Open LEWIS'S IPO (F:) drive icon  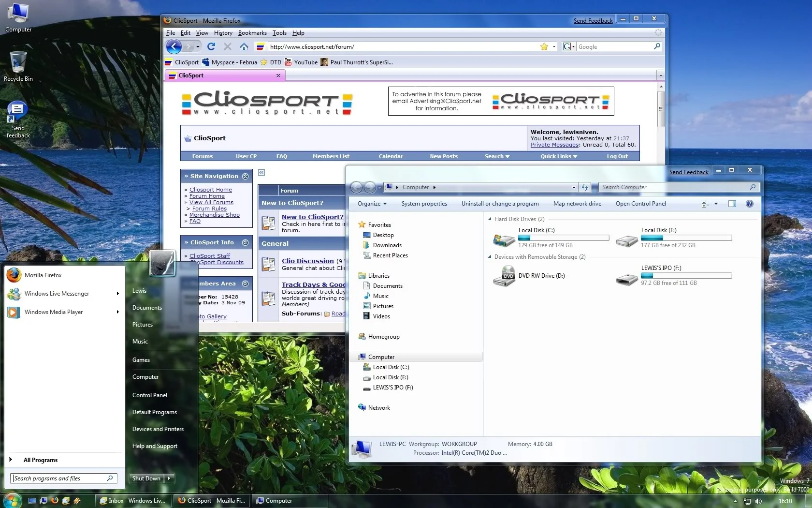[x=627, y=279]
